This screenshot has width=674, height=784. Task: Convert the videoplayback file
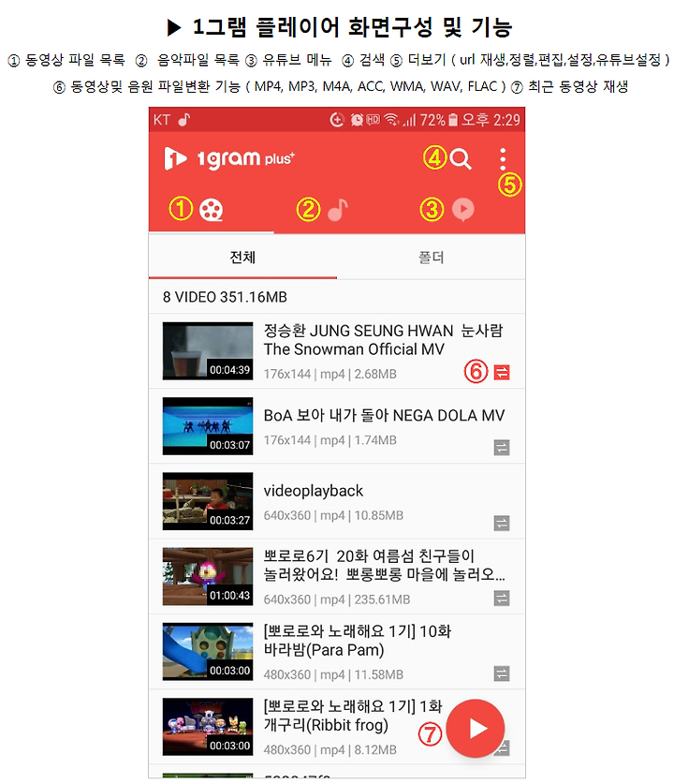pos(502,523)
